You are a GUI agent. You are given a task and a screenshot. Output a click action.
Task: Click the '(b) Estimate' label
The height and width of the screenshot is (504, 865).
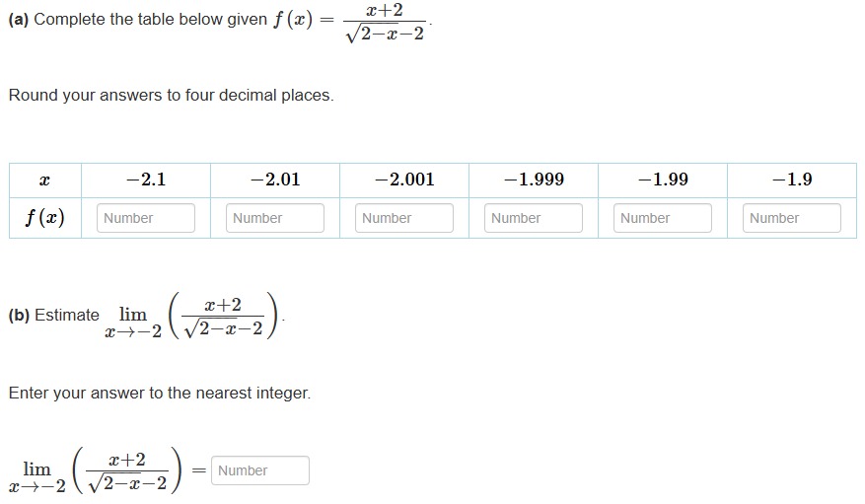54,315
